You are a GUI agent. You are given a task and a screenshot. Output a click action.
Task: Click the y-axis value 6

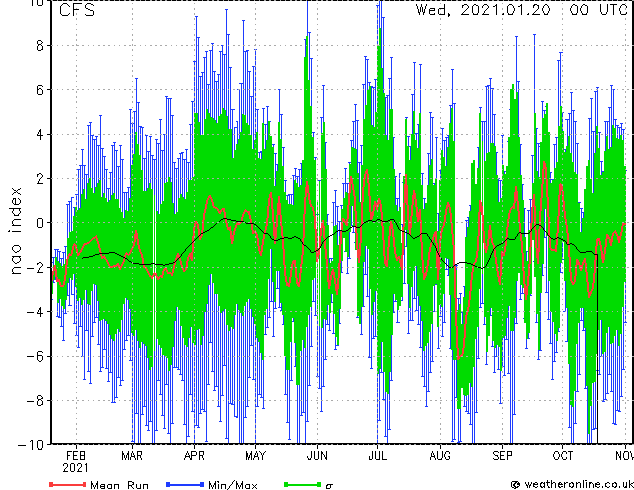40,90
